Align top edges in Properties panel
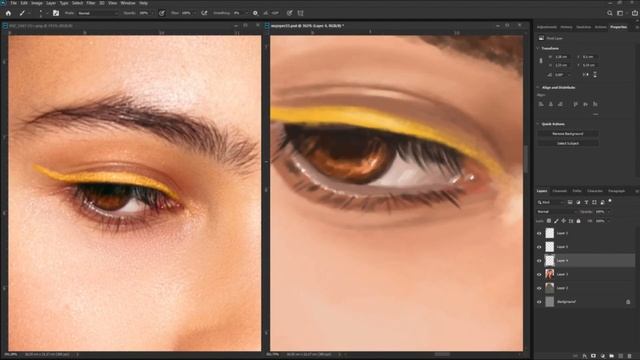Viewport: 640px width, 360px height. tap(575, 104)
